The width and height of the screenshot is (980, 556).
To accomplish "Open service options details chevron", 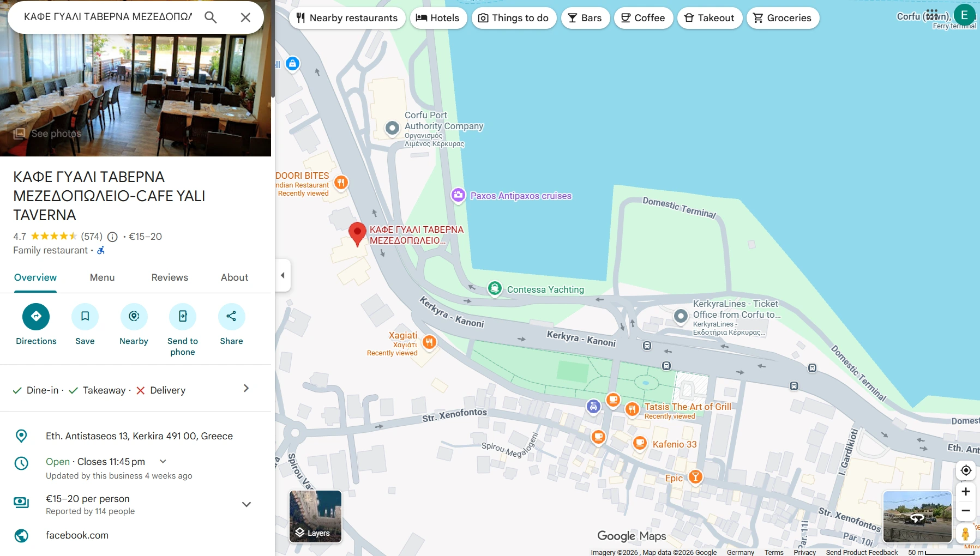I will click(x=246, y=388).
